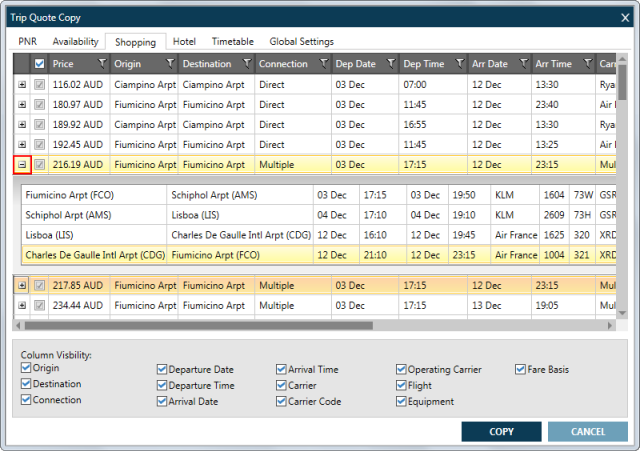Click the filter icon in Price column
This screenshot has height=451, width=640.
(101, 64)
